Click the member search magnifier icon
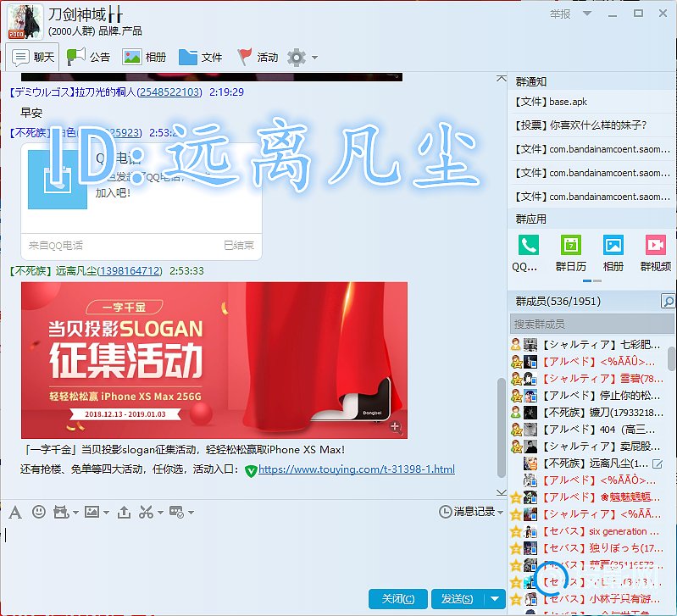677x616 pixels. coord(668,301)
